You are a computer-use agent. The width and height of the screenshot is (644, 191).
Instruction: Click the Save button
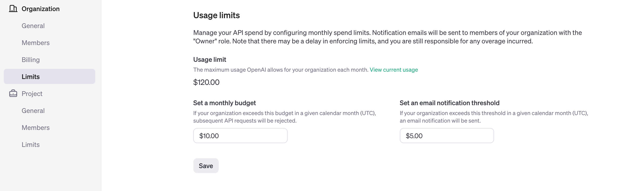206,166
